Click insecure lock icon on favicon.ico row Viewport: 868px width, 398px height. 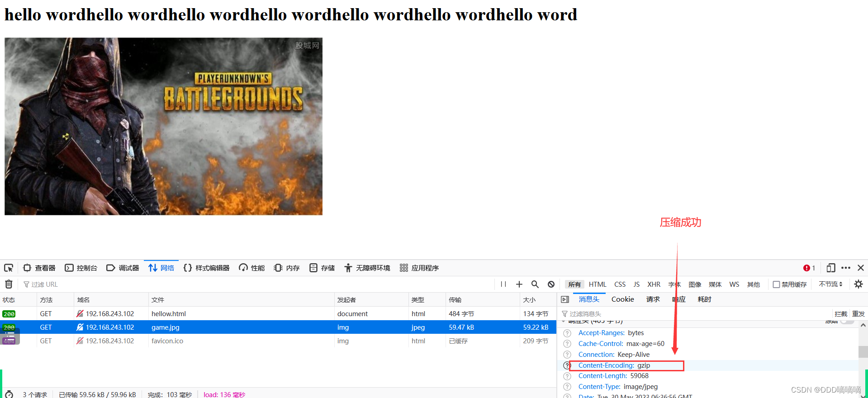tap(80, 341)
